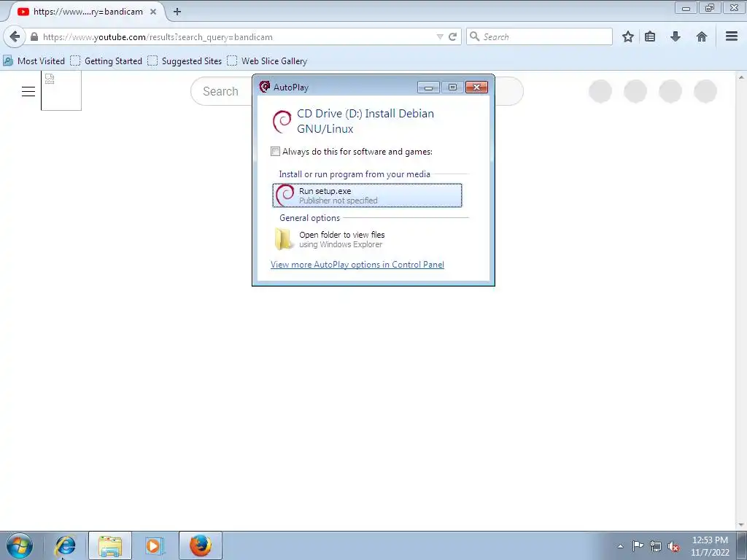Enable Always do this for software and games
This screenshot has height=560, width=747.
(275, 152)
